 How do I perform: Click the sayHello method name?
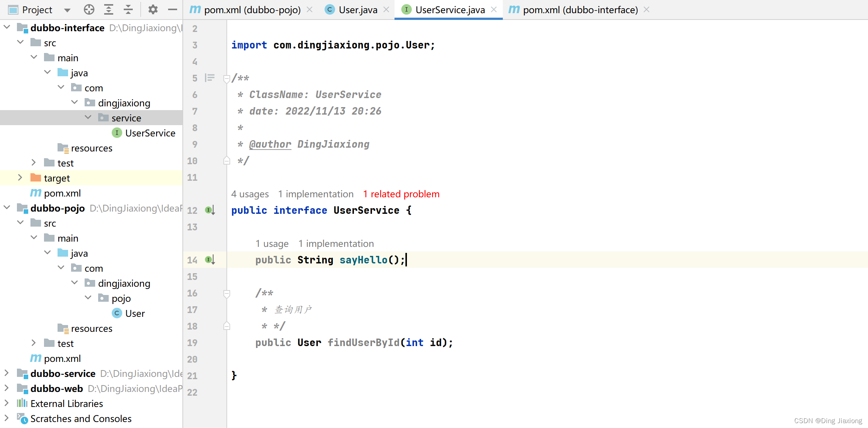[x=363, y=260]
